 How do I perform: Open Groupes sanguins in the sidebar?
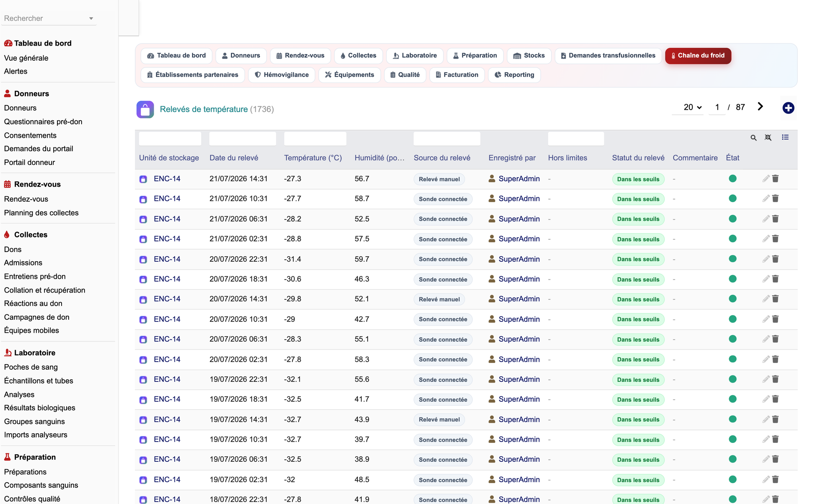(x=34, y=422)
